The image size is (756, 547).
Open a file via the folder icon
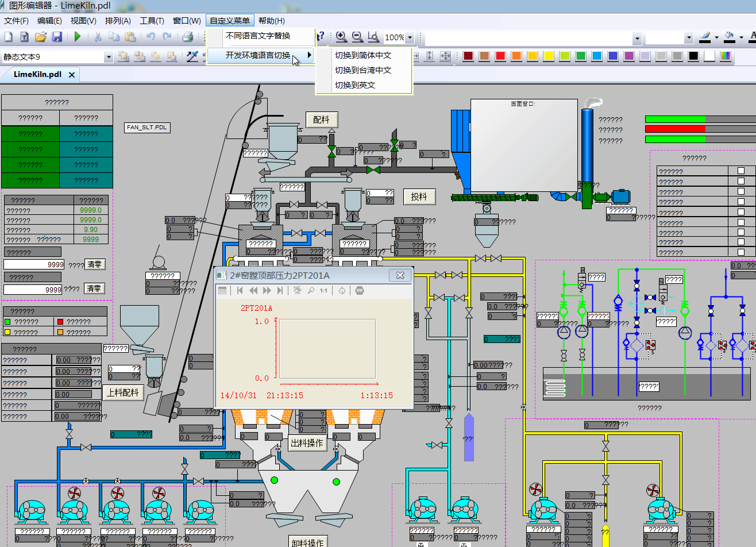coord(40,37)
